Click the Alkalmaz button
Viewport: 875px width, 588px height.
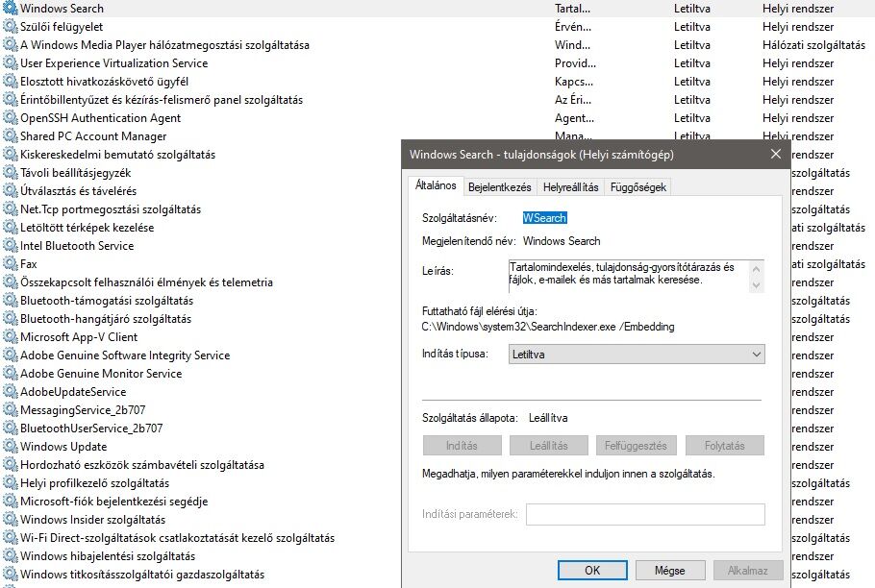748,570
